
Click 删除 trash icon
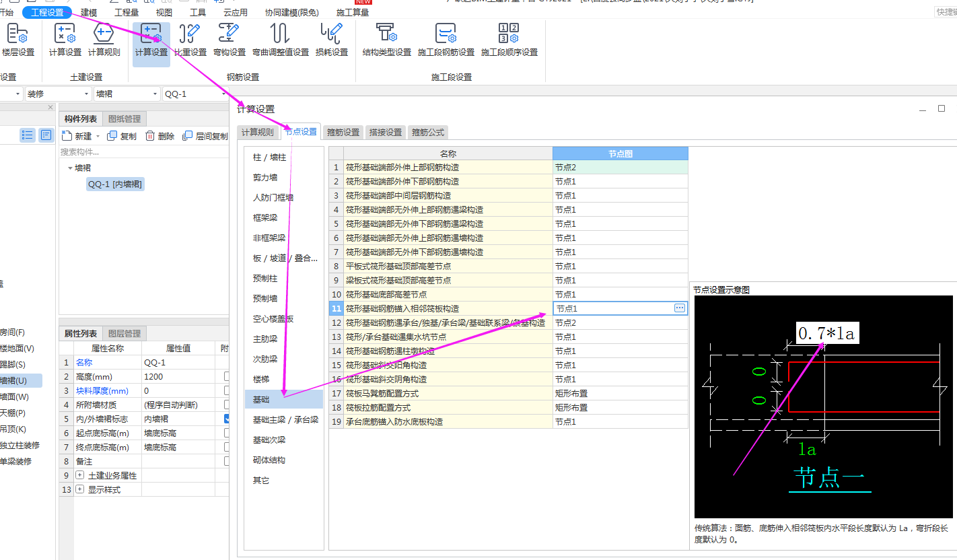click(150, 136)
